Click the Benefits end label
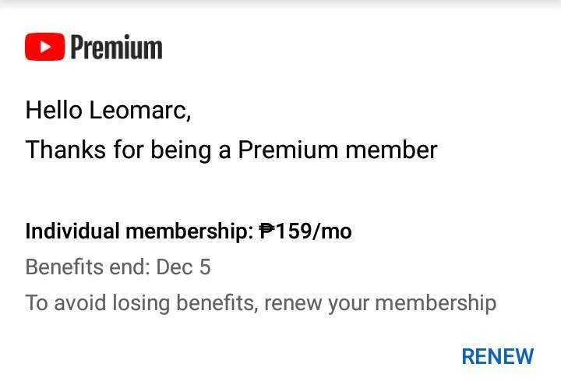This screenshot has height=392, width=561. coord(88,267)
